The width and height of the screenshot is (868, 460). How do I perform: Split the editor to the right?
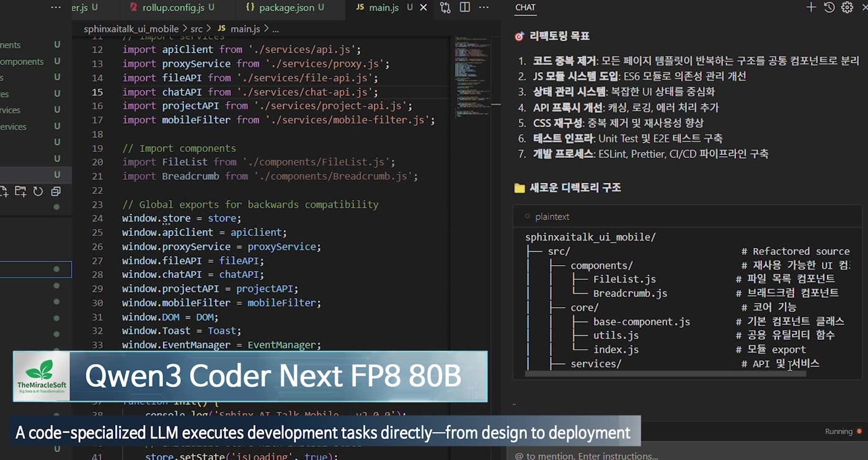click(x=464, y=7)
